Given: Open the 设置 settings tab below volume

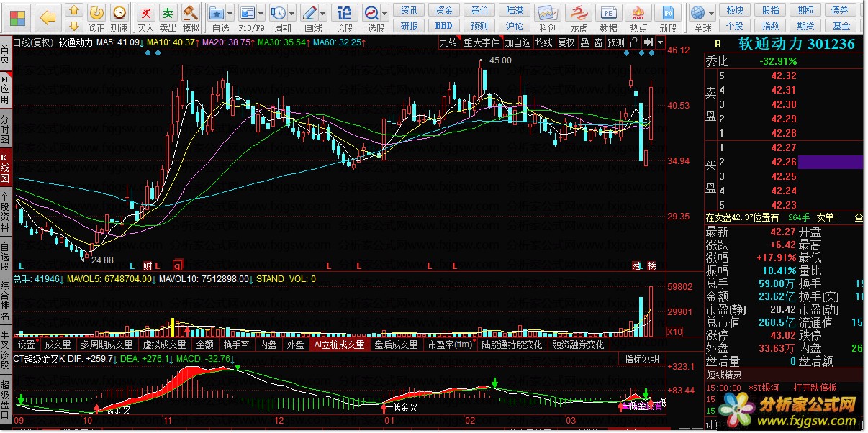Looking at the screenshot, I should pos(26,345).
